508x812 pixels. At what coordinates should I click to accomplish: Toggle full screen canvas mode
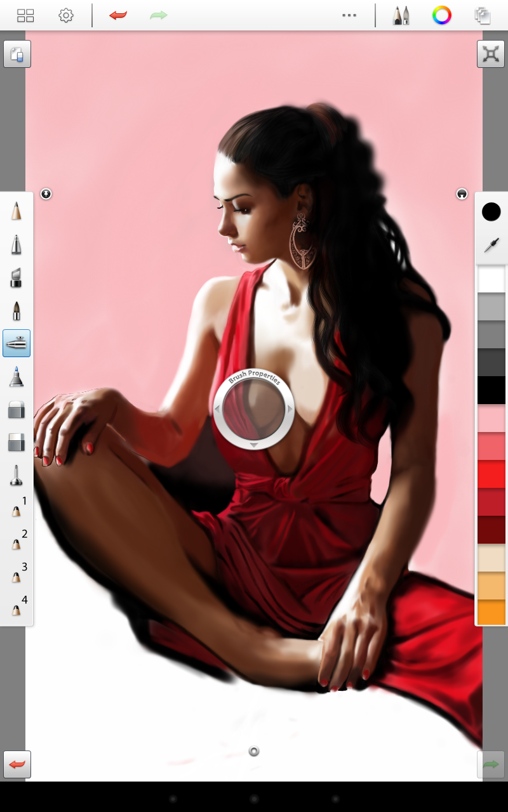[490, 54]
